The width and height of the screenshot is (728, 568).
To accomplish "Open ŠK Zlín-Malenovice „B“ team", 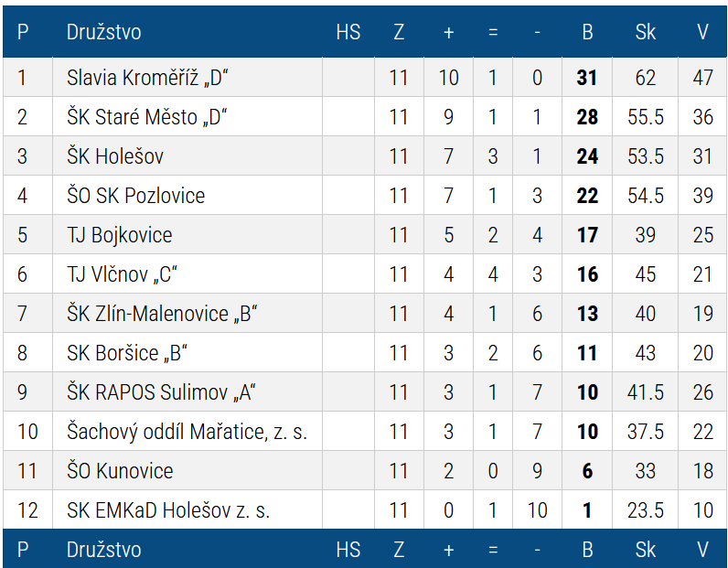I will click(162, 314).
